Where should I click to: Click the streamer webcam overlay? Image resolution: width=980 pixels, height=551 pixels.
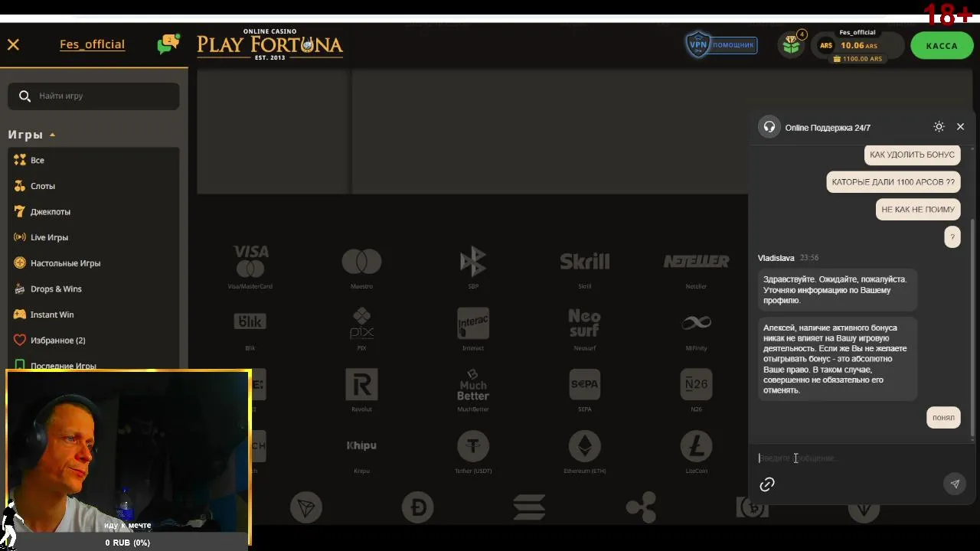coord(128,459)
